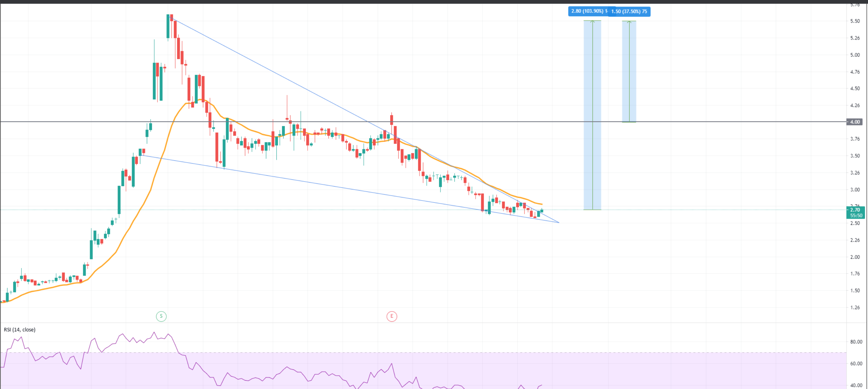This screenshot has height=389, width=868.
Task: Click the 5.50 price scale label
Action: (855, 21)
